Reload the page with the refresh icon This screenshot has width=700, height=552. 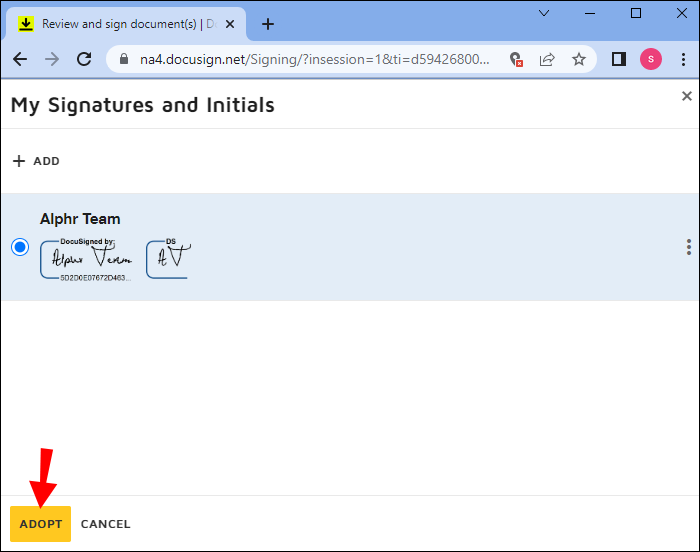pos(84,59)
